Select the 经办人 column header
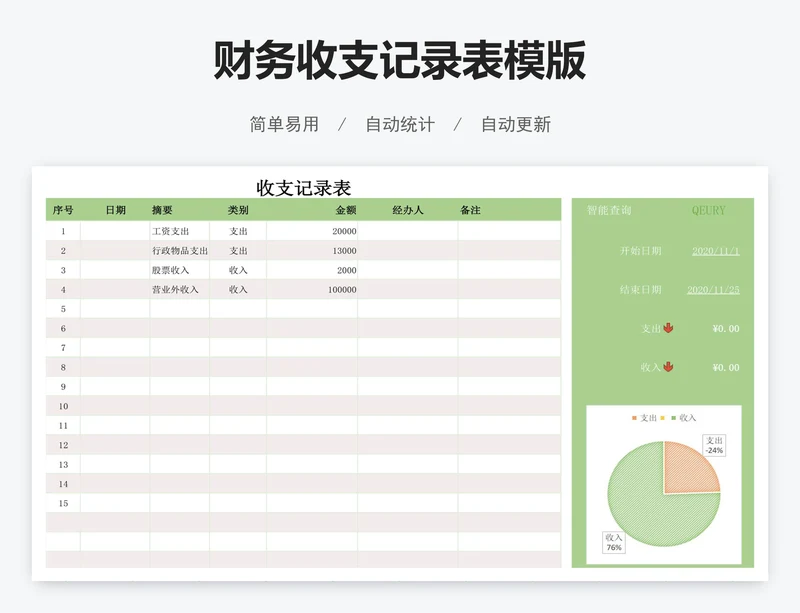 click(408, 210)
